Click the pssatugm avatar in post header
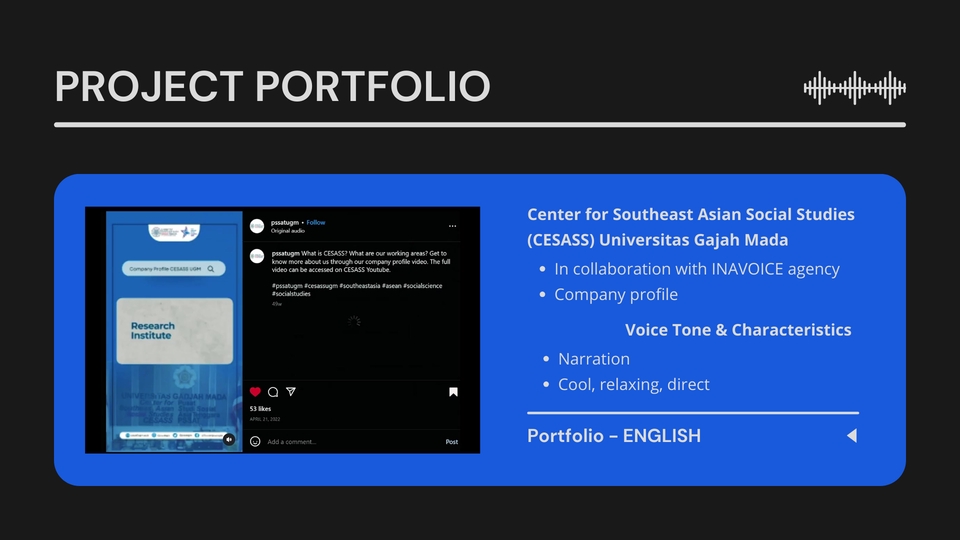 pos(257,226)
